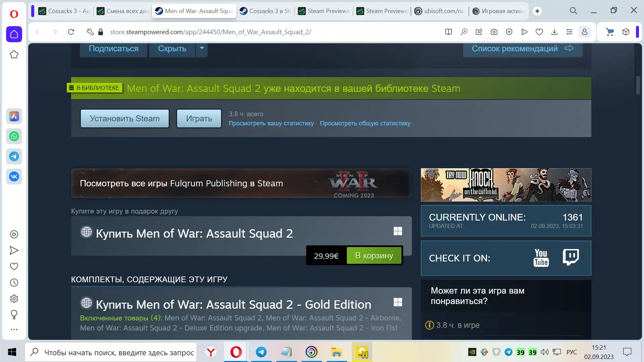Switch to Игровая активность tab

coord(498,11)
